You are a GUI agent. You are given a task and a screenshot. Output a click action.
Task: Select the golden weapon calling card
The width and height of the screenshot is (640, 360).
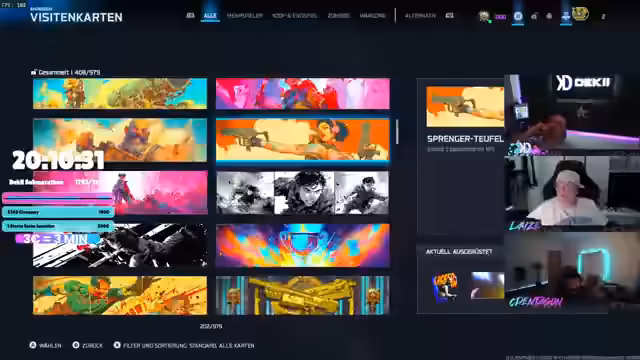coord(302,296)
